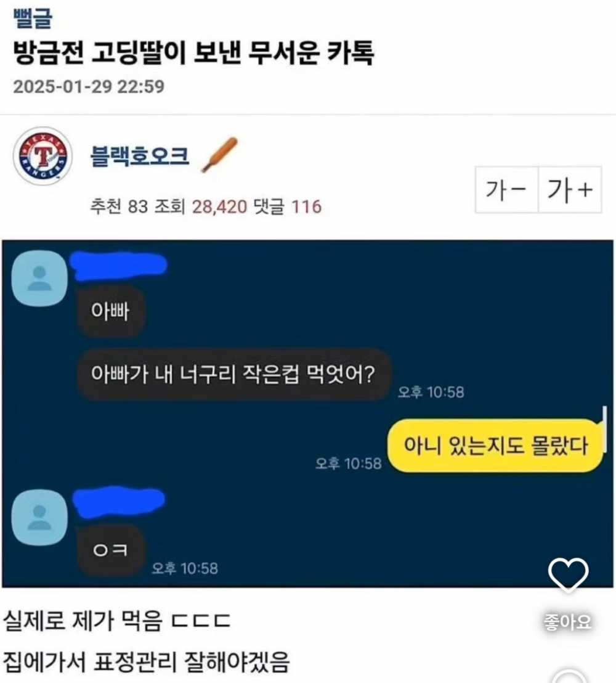Viewport: 616px width, 683px height.
Task: Click the 댓글 116 comment count
Action: pyautogui.click(x=287, y=207)
